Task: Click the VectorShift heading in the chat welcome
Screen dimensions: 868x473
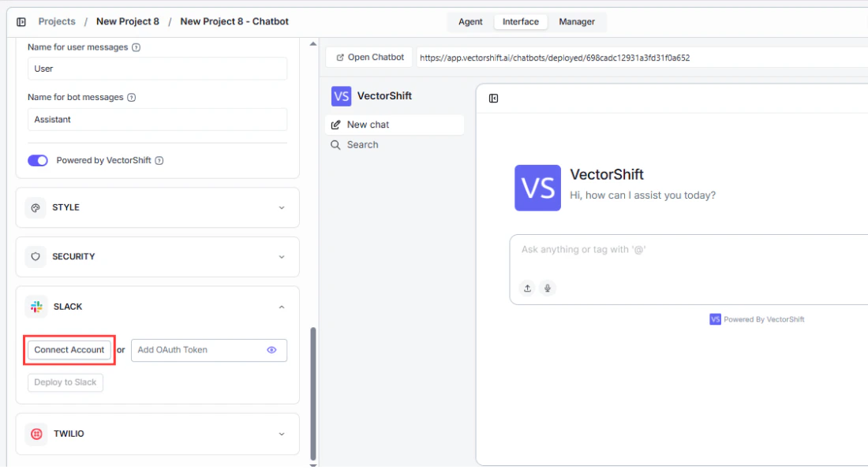Action: pyautogui.click(x=607, y=175)
